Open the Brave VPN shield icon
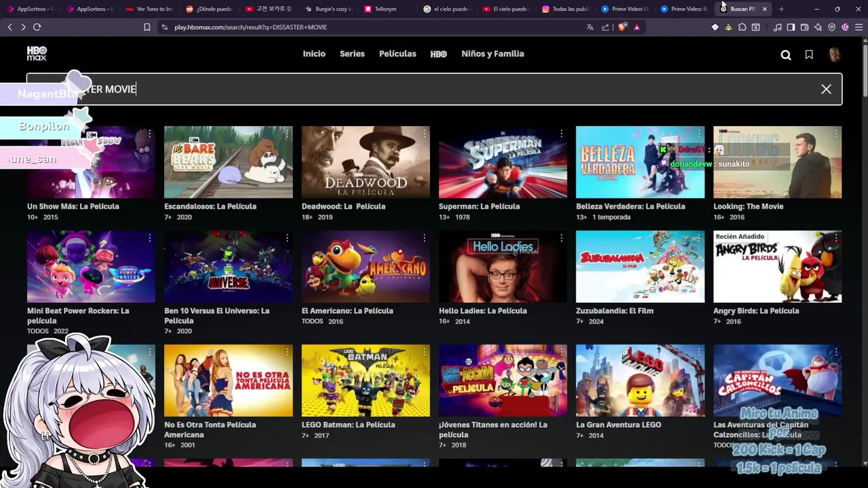Image resolution: width=868 pixels, height=488 pixels. (831, 27)
